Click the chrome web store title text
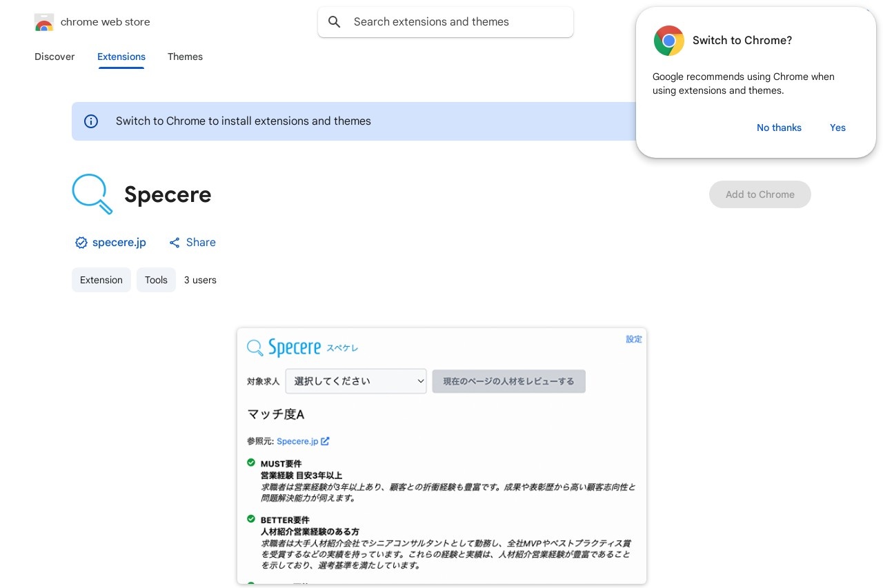This screenshot has width=883, height=588. click(x=106, y=22)
